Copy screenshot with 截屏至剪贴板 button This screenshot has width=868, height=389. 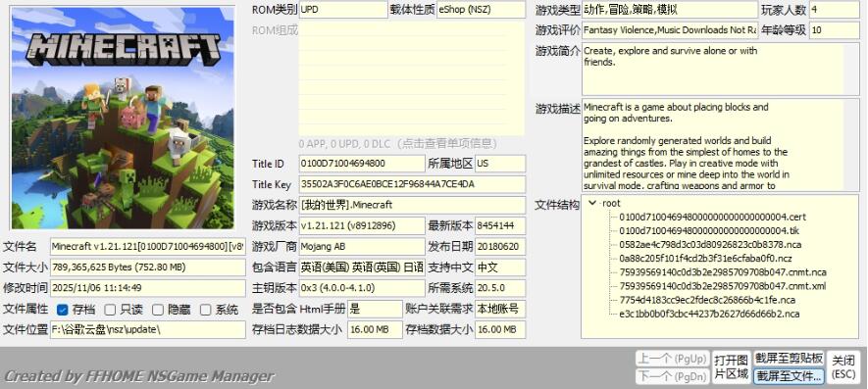pyautogui.click(x=790, y=358)
